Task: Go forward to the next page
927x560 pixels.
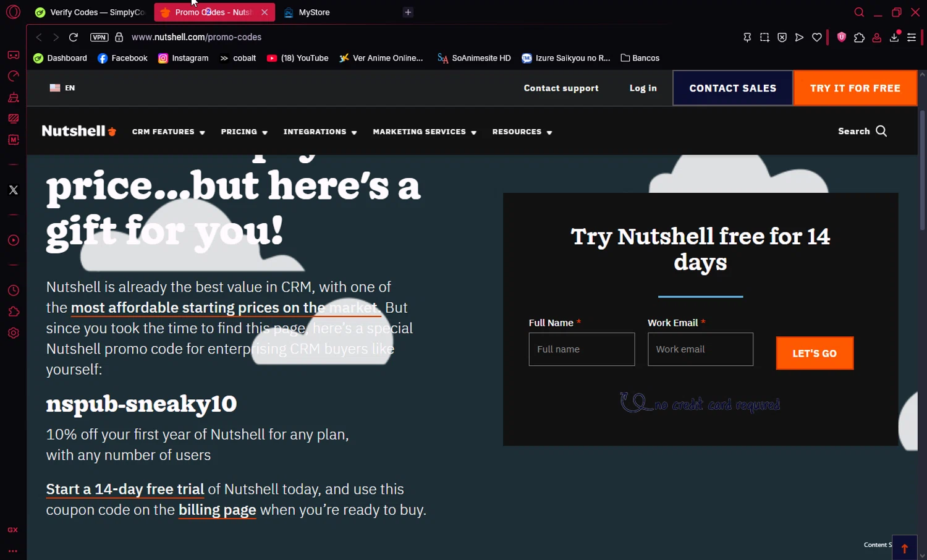Action: click(x=56, y=37)
